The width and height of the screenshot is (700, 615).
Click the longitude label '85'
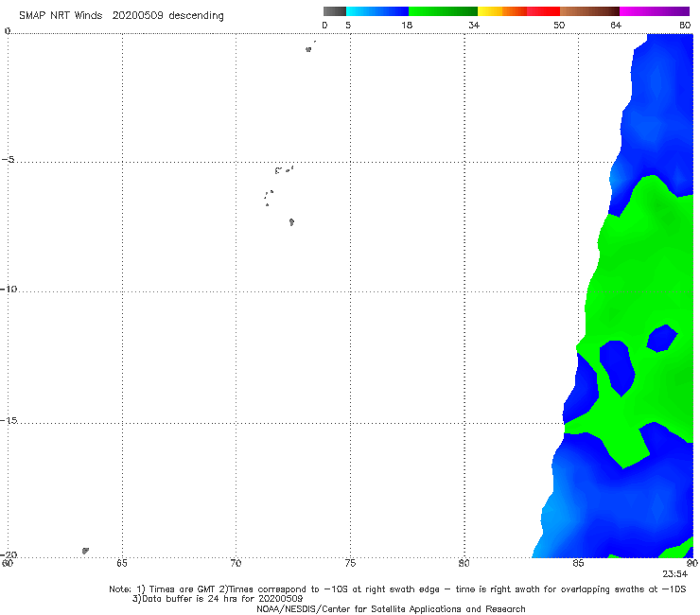point(578,563)
